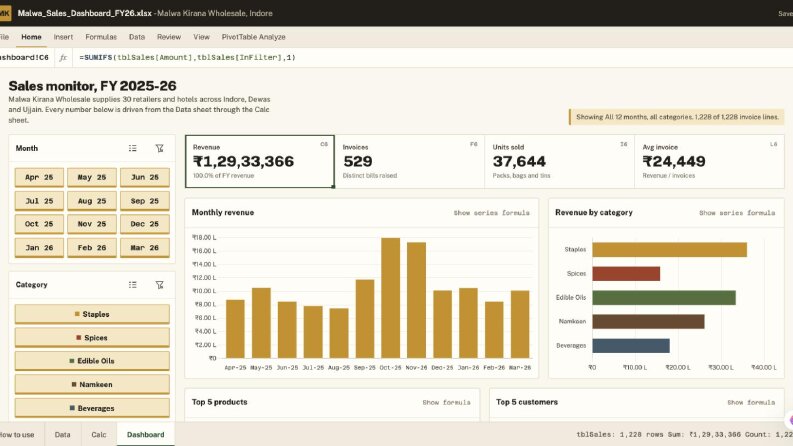
Task: Select Aug 25 month slicer button
Action: [x=92, y=201]
